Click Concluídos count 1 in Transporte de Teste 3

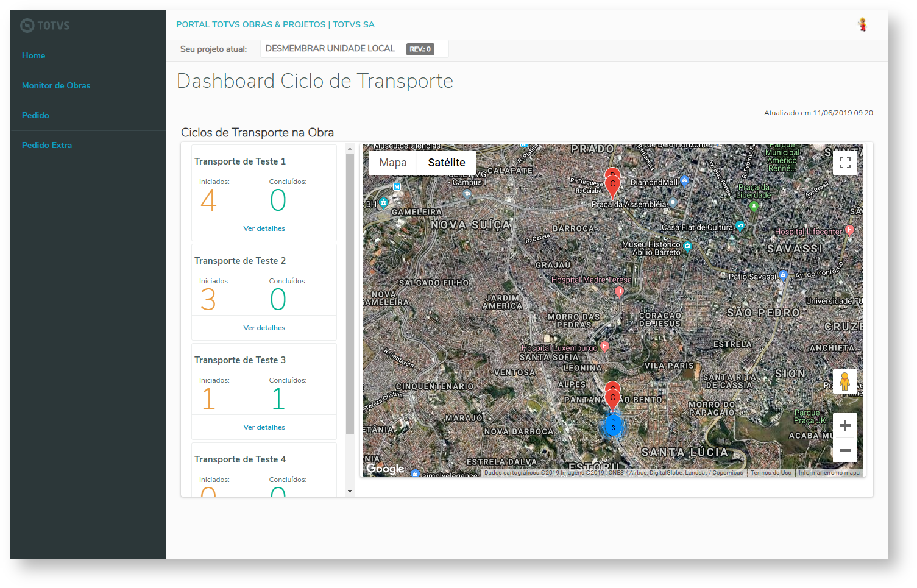(x=278, y=398)
